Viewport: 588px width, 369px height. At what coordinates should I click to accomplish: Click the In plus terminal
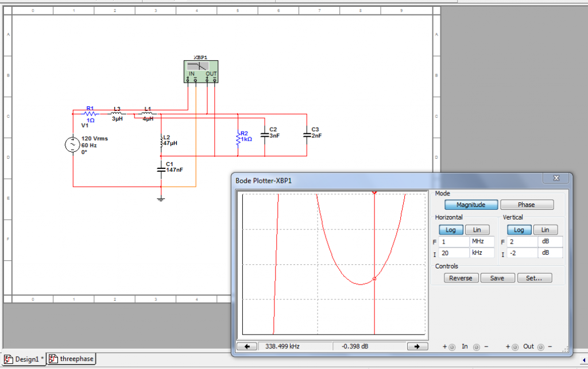coord(452,347)
